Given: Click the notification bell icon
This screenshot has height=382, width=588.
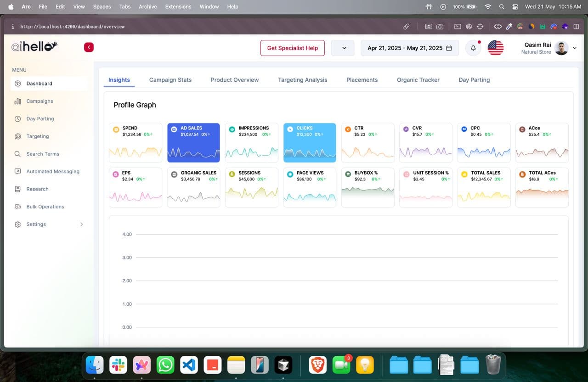Looking at the screenshot, I should click(473, 48).
